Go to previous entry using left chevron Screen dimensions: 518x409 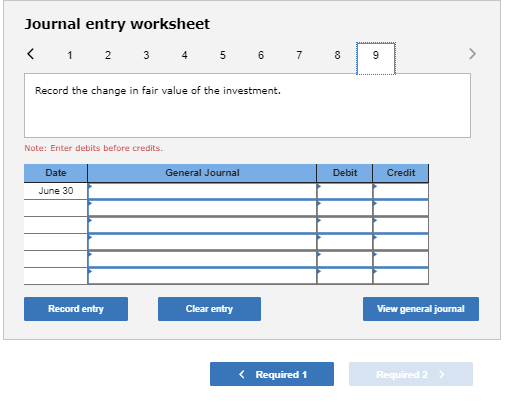click(x=30, y=54)
